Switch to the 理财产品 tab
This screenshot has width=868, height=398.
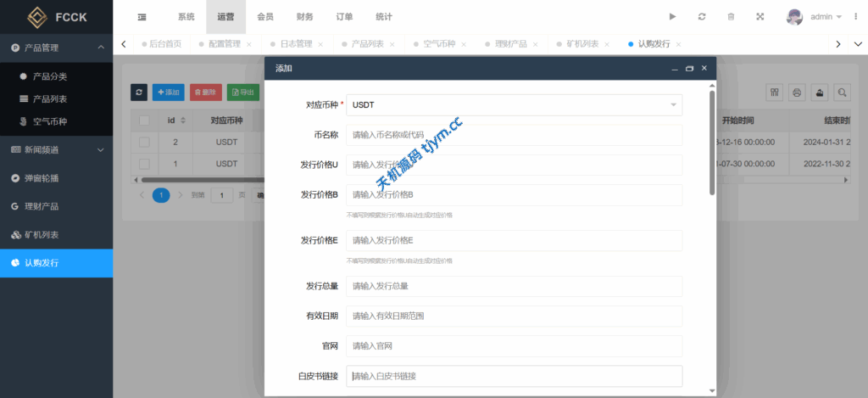coord(510,44)
